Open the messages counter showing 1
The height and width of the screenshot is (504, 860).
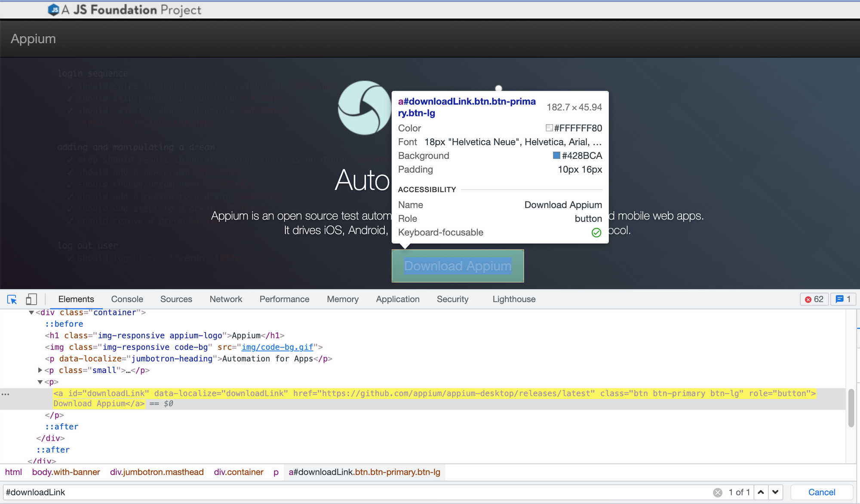[x=843, y=299]
